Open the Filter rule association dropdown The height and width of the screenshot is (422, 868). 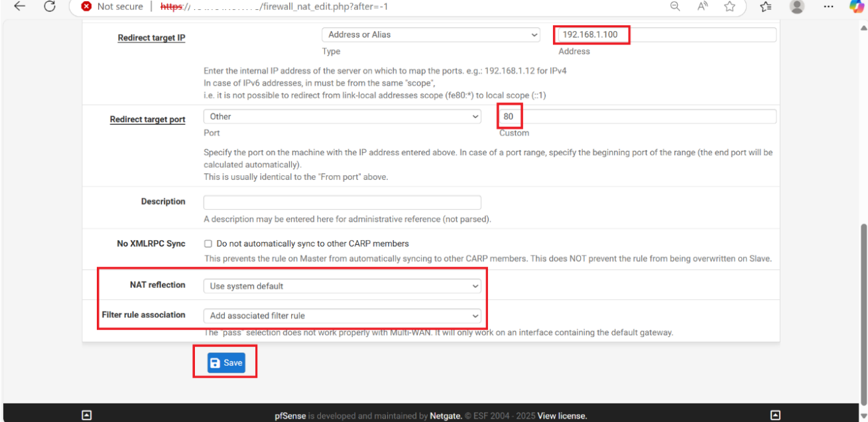(342, 316)
